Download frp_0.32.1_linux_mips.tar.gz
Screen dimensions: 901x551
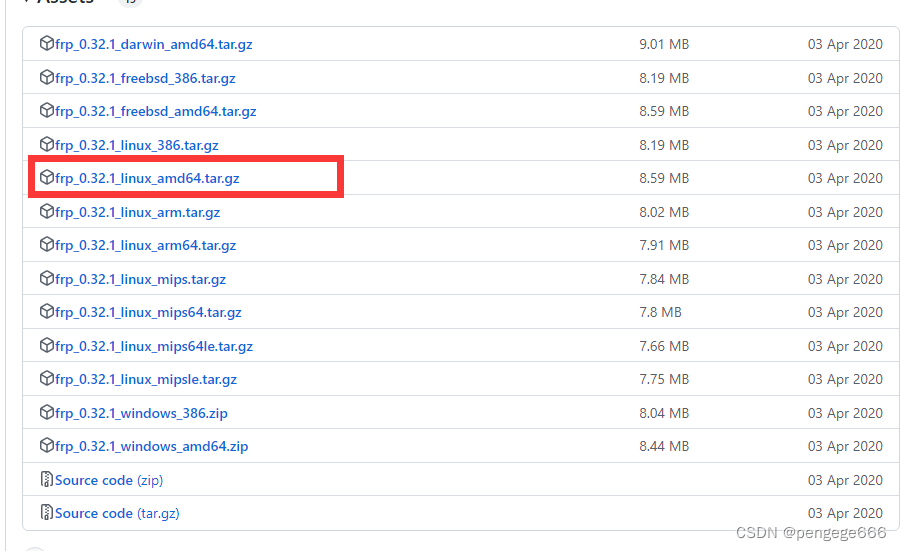click(x=140, y=279)
